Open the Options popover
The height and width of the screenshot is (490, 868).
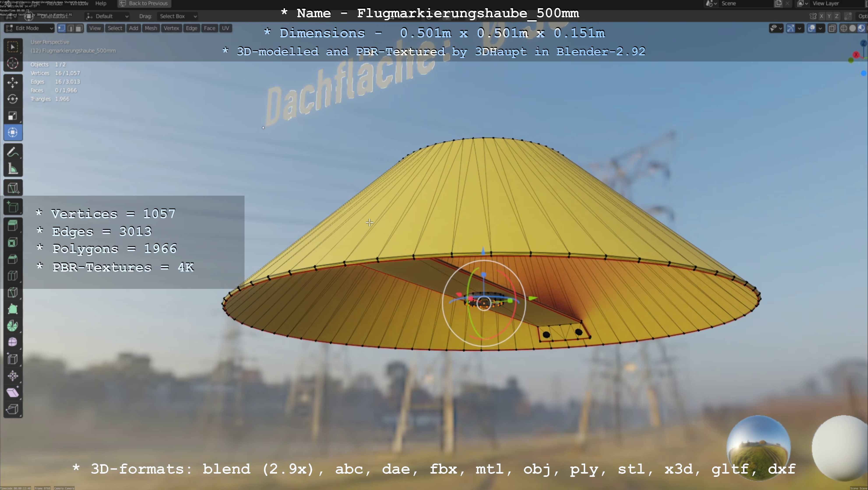tap(862, 16)
